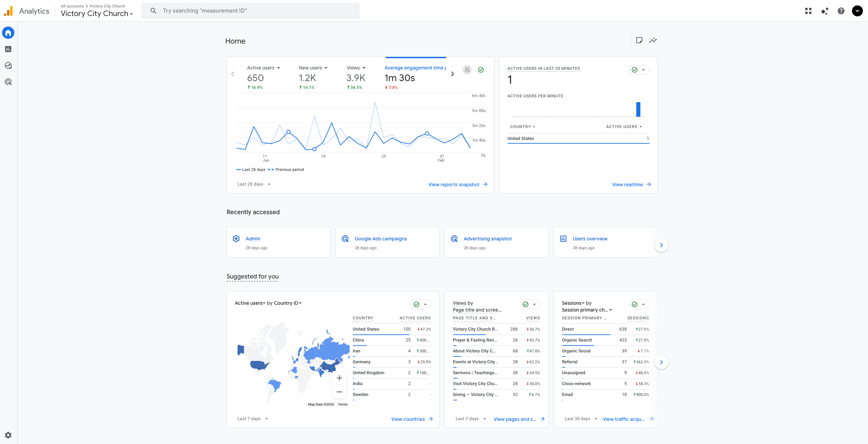This screenshot has height=444, width=868.
Task: Click the annotations note icon near Home
Action: 639,40
